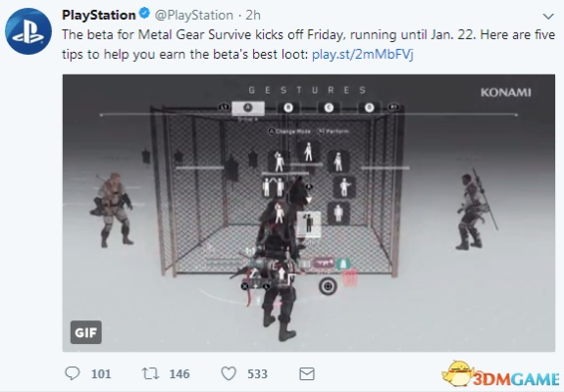Open the play.st/2mMbFVj link
564x392 pixels.
pos(363,55)
